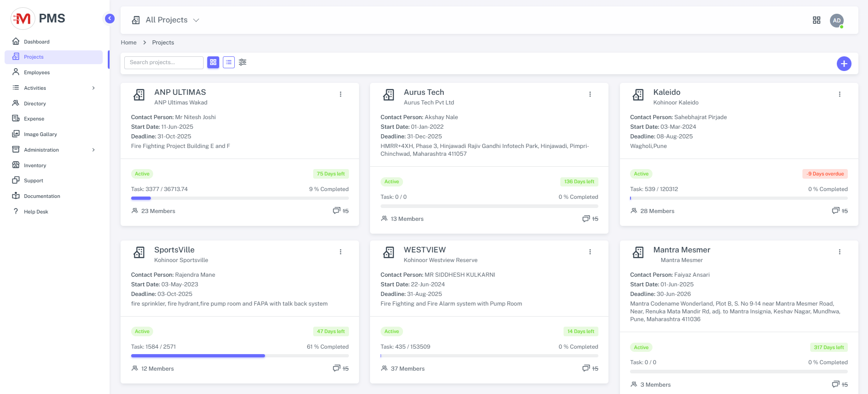Go to Inventory in the sidebar
Screen dimensions: 868x394
click(35, 165)
